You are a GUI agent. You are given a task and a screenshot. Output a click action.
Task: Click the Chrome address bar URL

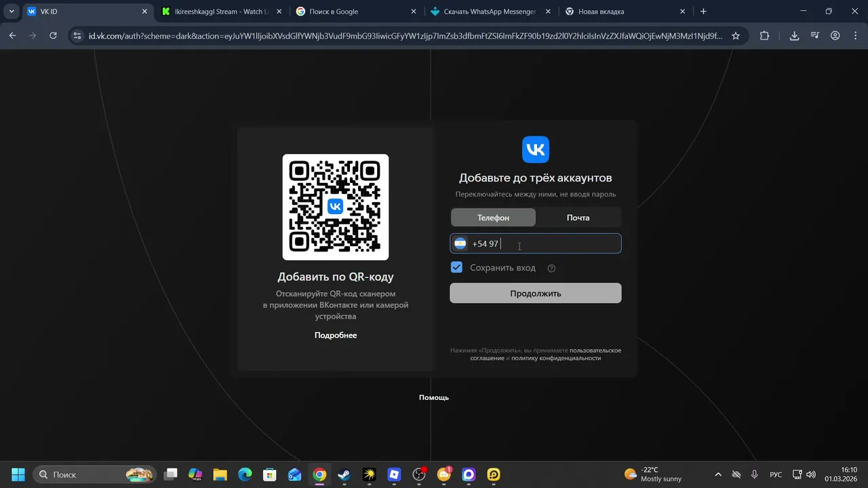[406, 36]
